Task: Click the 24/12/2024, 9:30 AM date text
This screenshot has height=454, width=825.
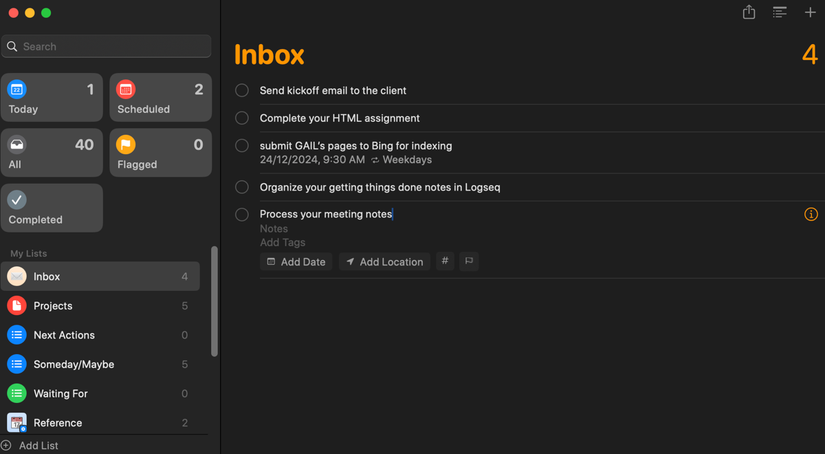Action: [313, 159]
